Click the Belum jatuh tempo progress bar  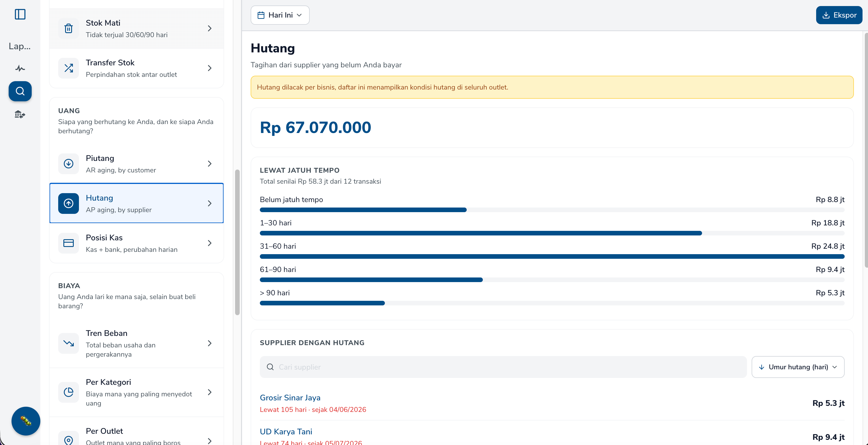pyautogui.click(x=552, y=210)
